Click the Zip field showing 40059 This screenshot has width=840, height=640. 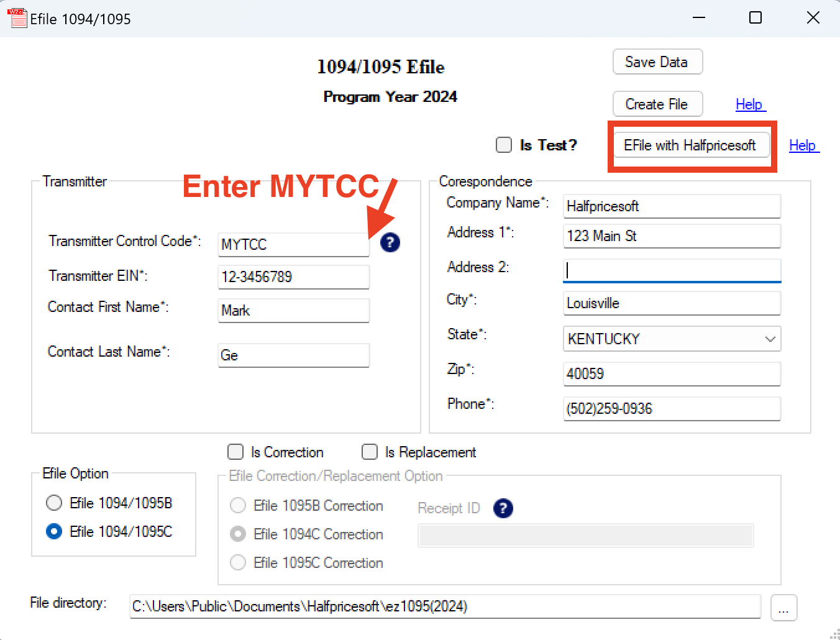(x=672, y=373)
